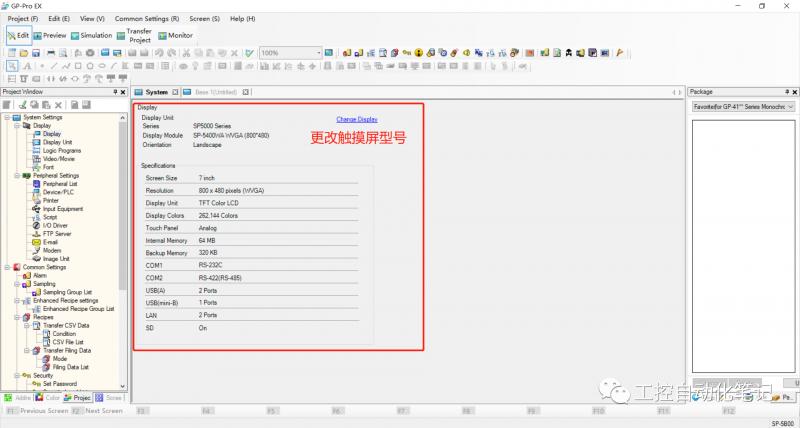Viewport: 800px width, 428px height.
Task: Select the Ellipse drawing tool
Action: tap(102, 66)
